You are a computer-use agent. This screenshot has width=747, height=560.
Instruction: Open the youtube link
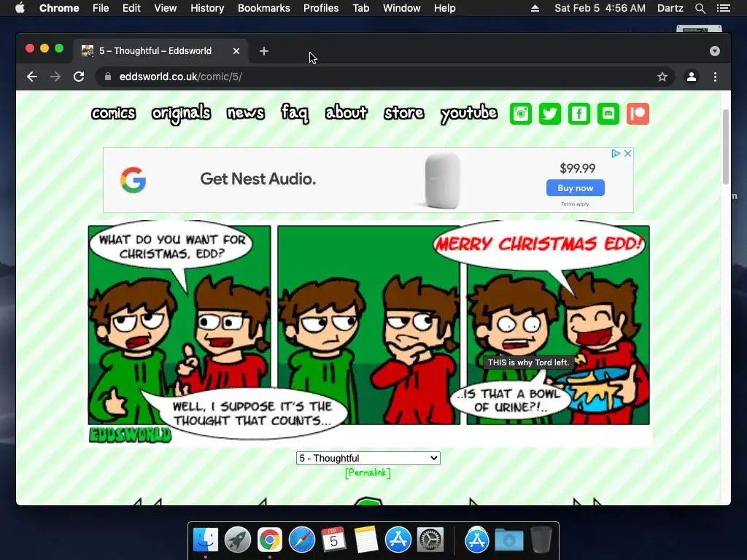coord(469,113)
